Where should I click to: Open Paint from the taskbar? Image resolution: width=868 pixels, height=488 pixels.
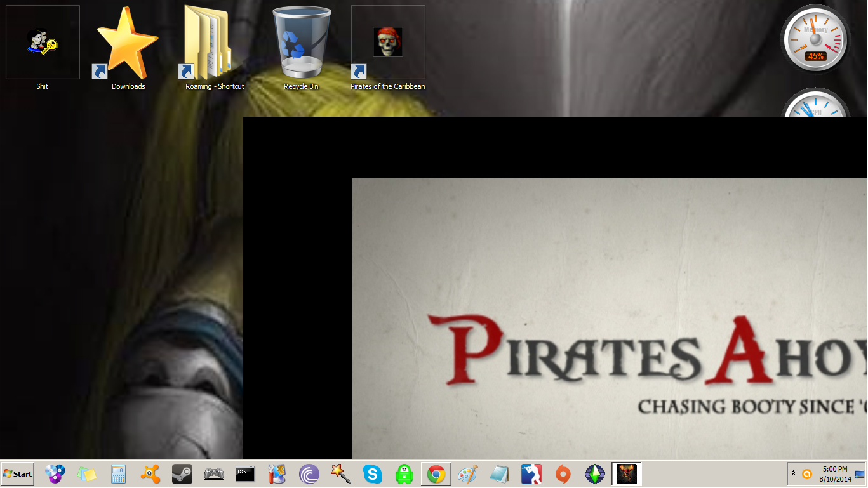[467, 474]
